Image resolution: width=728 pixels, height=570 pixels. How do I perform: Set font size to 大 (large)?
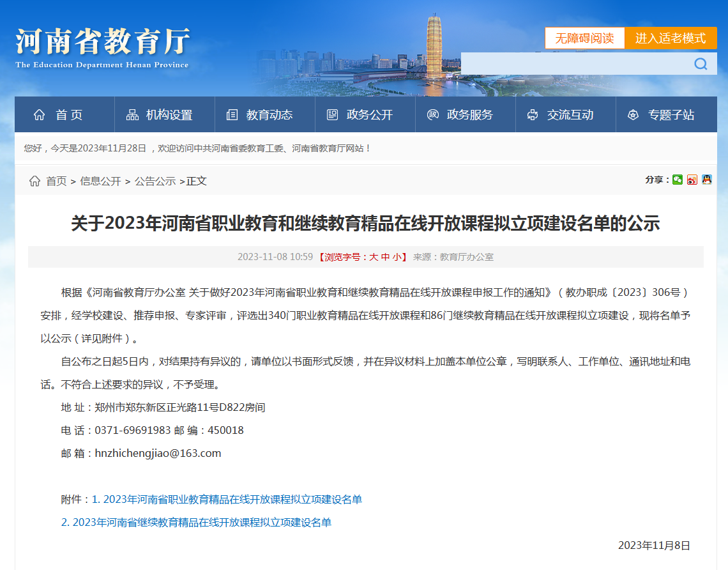[x=374, y=257]
